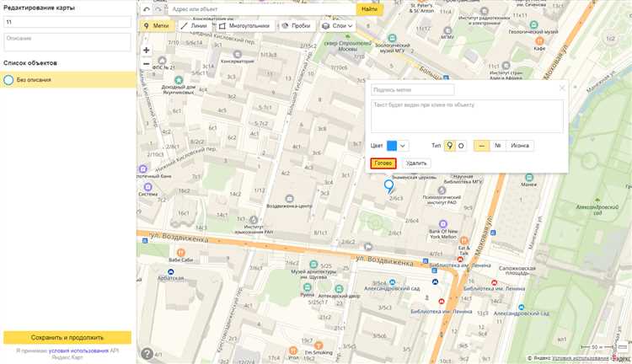Select the Линии drawing tool
The image size is (632, 364).
[193, 26]
